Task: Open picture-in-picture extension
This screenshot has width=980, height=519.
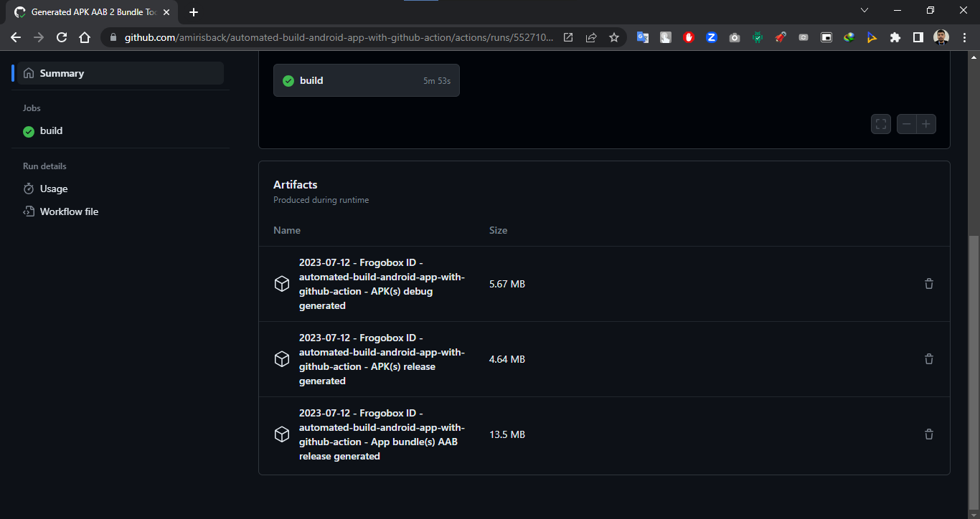Action: coord(826,37)
